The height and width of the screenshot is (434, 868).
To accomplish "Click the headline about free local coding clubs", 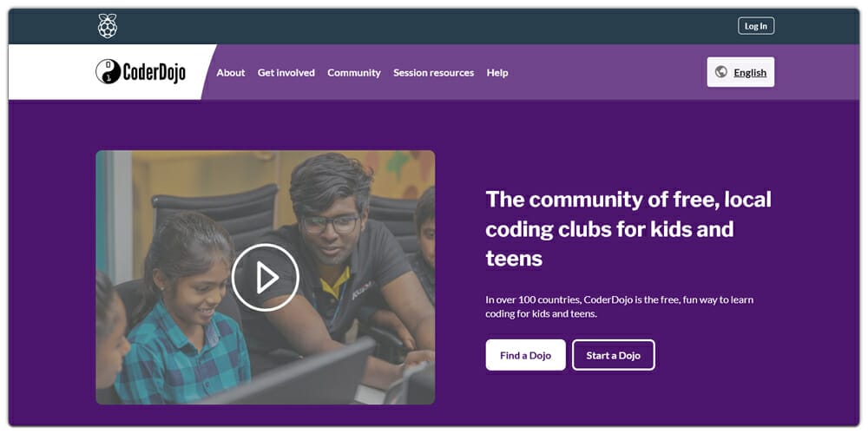I will 628,228.
